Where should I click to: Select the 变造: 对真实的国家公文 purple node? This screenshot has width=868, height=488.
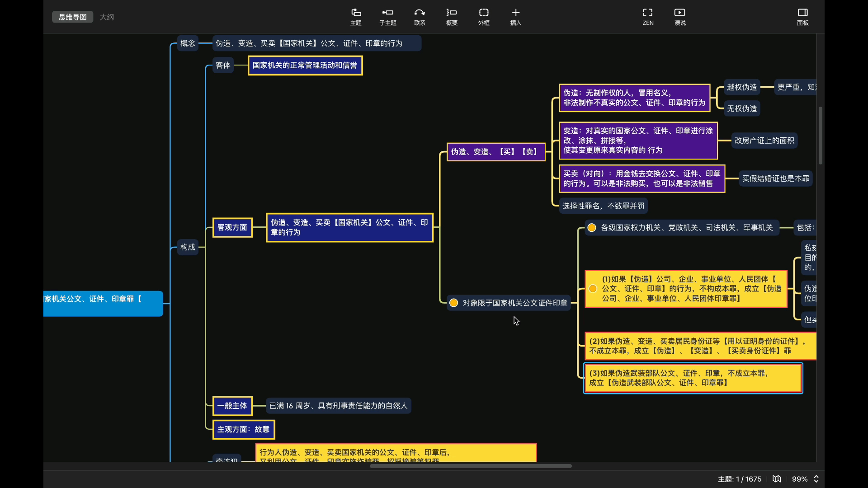[638, 141]
